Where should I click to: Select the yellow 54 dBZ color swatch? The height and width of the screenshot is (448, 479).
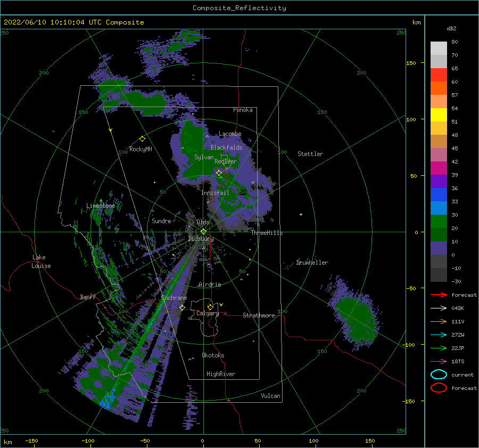[x=439, y=115]
